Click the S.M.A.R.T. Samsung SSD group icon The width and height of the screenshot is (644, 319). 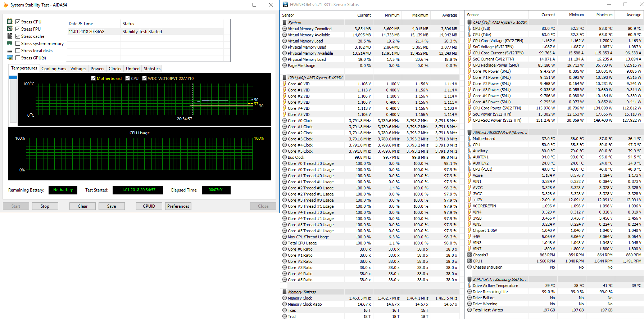tap(470, 279)
